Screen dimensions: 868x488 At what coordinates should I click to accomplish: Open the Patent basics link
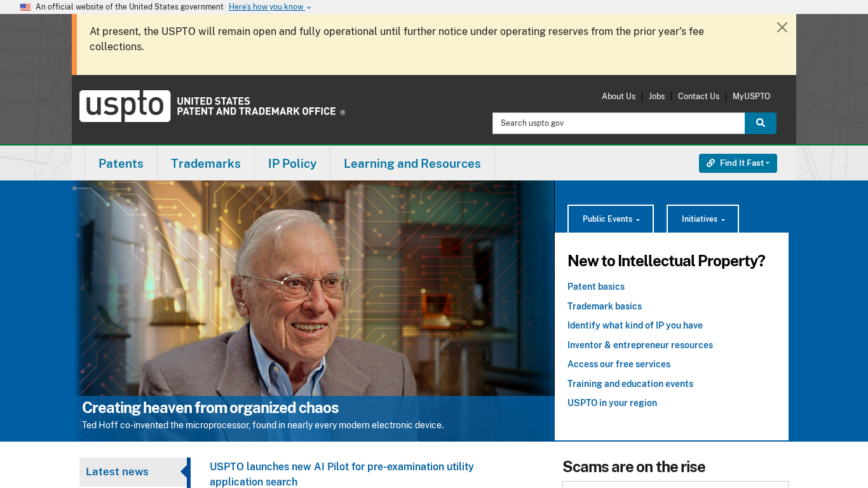596,287
